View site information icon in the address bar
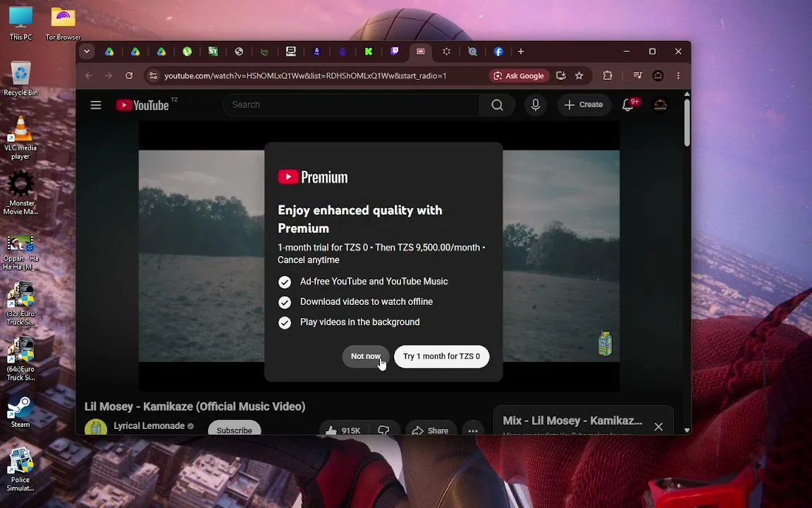 153,75
